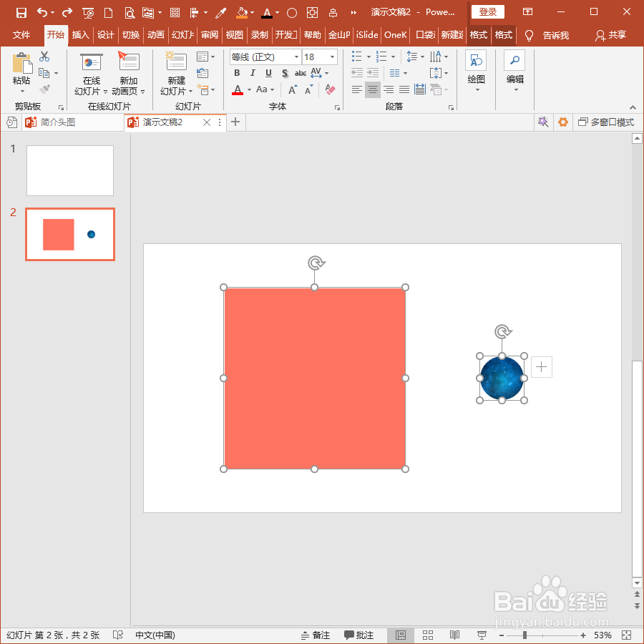Image resolution: width=644 pixels, height=644 pixels.
Task: Toggle underline formatting
Action: (268, 73)
